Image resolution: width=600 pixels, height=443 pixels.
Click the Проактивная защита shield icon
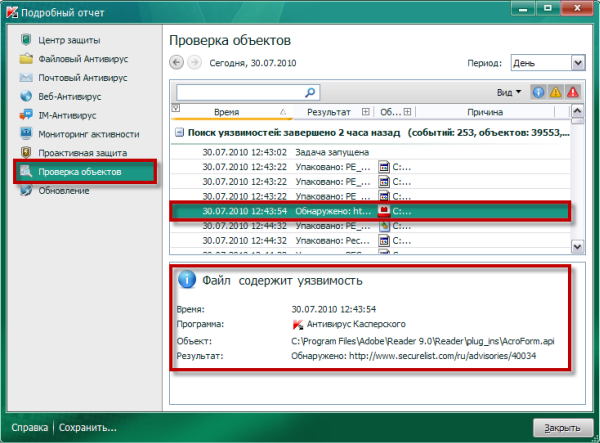pos(26,152)
